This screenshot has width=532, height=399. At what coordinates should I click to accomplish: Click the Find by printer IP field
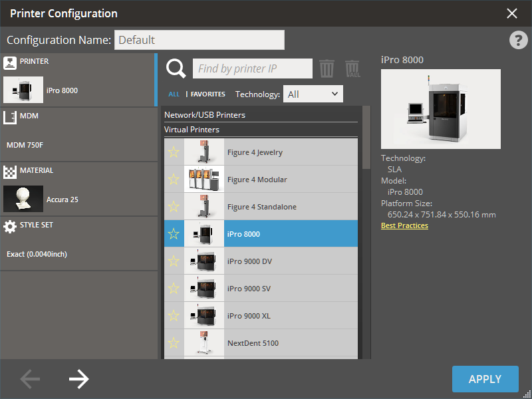[253, 68]
